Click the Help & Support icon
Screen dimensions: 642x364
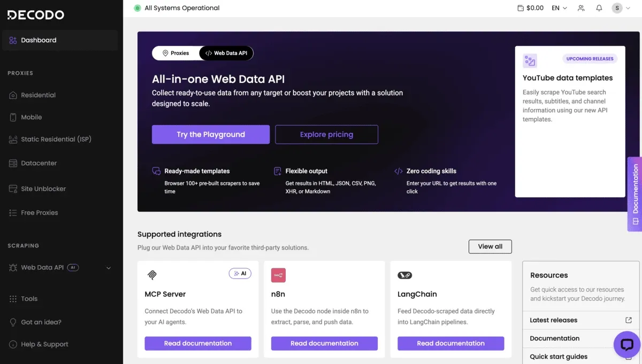pos(13,345)
